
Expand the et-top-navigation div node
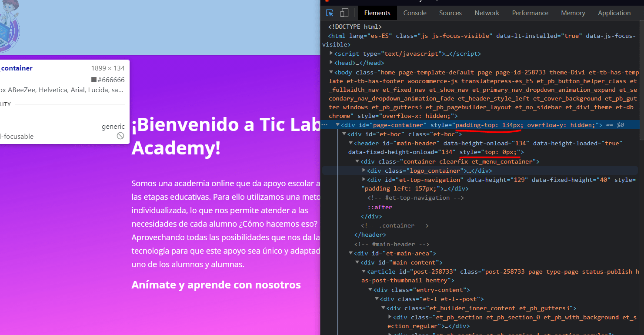pos(364,180)
